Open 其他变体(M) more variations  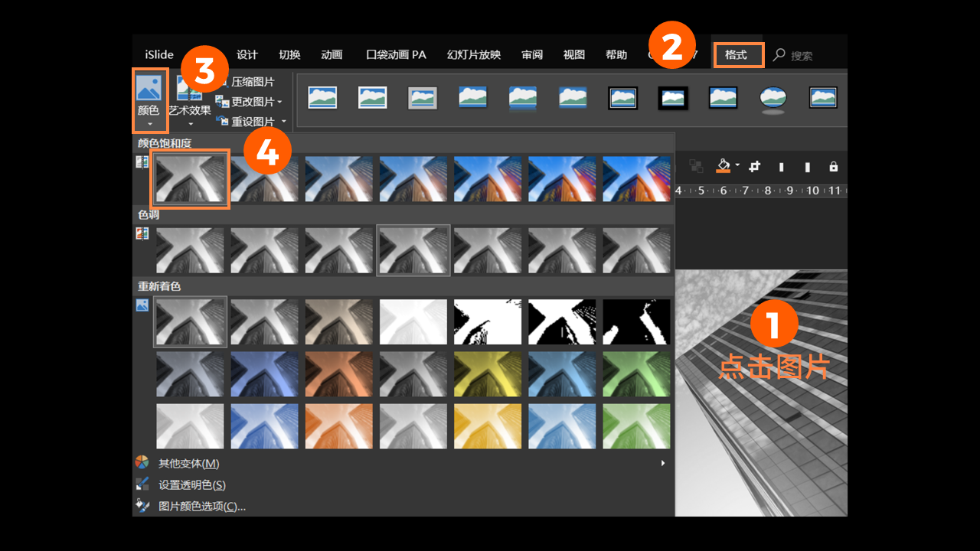point(403,463)
